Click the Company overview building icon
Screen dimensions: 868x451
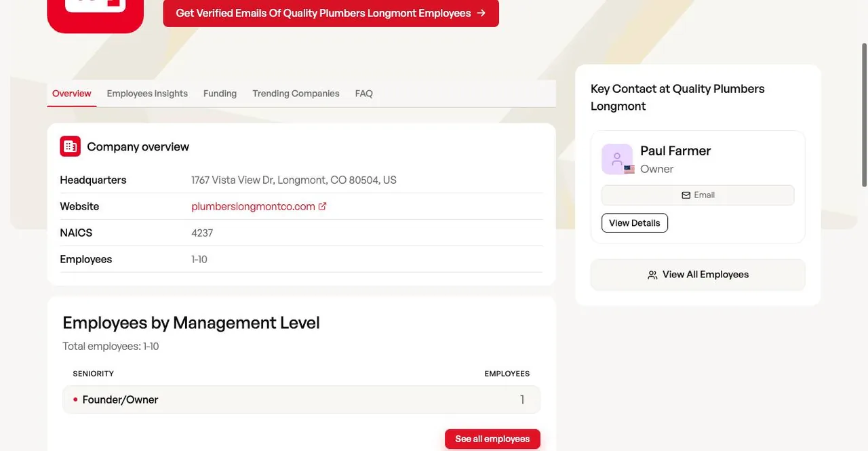click(x=71, y=146)
